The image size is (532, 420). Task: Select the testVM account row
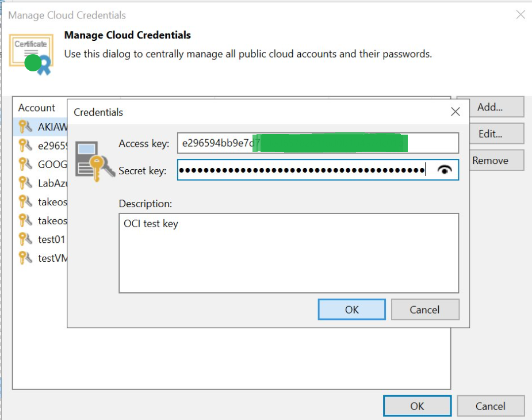click(40, 258)
